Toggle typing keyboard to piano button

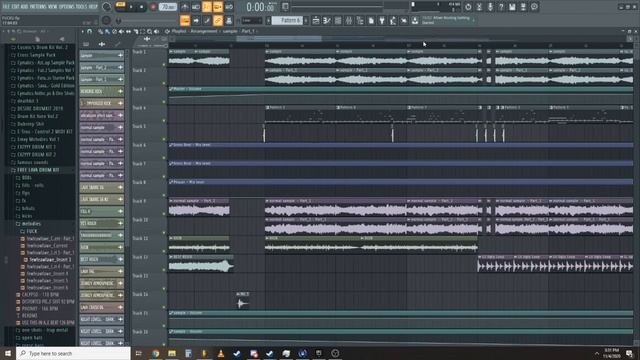[185, 20]
